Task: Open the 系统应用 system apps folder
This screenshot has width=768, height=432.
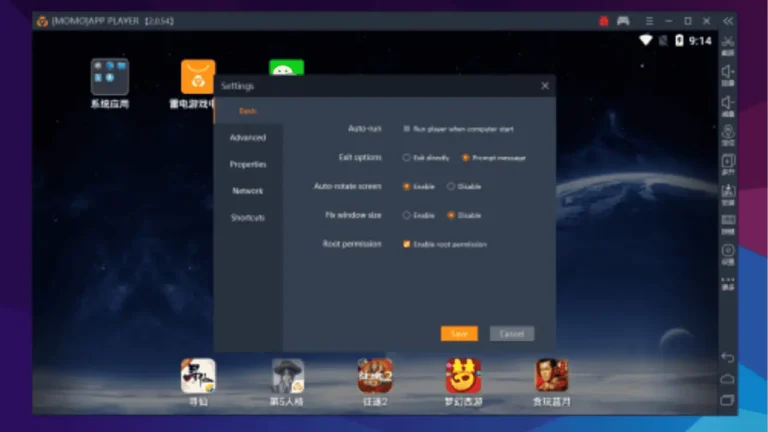Action: (110, 77)
